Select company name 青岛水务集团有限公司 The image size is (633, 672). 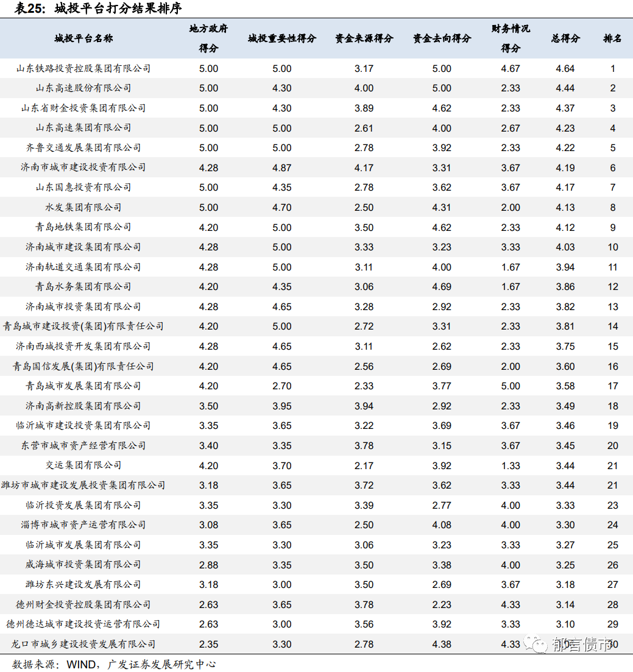tap(83, 287)
